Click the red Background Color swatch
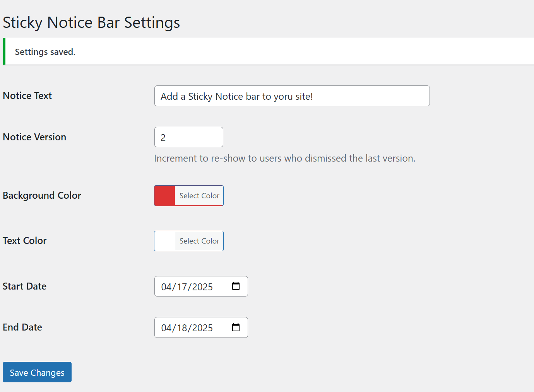 (x=165, y=196)
